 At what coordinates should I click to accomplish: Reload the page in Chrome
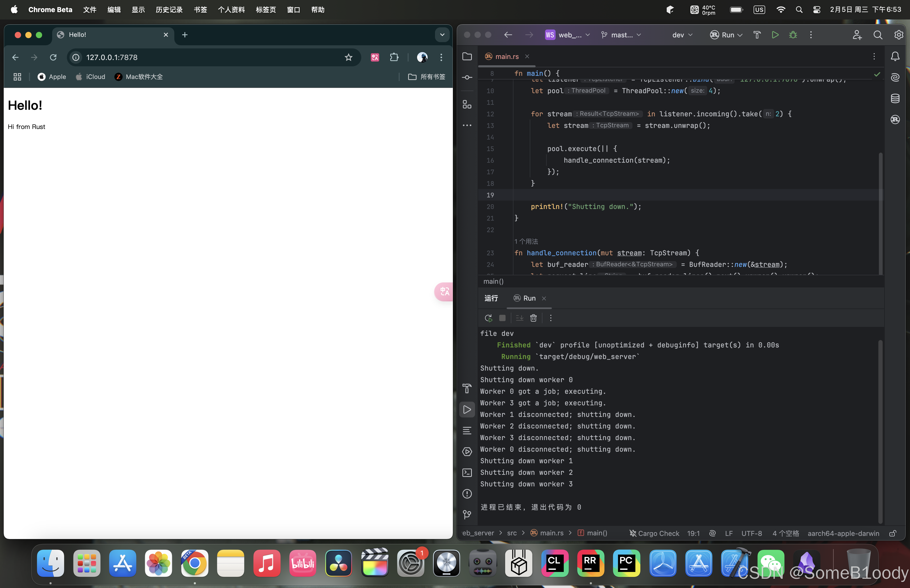click(x=53, y=57)
